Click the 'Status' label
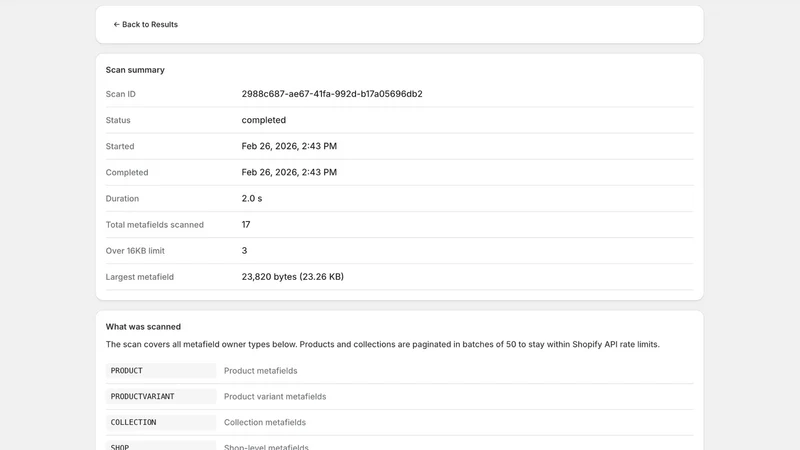This screenshot has height=450, width=800. pos(118,120)
